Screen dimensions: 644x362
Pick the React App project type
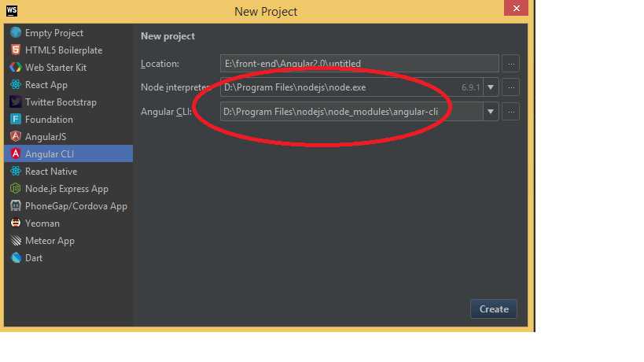[x=68, y=85]
